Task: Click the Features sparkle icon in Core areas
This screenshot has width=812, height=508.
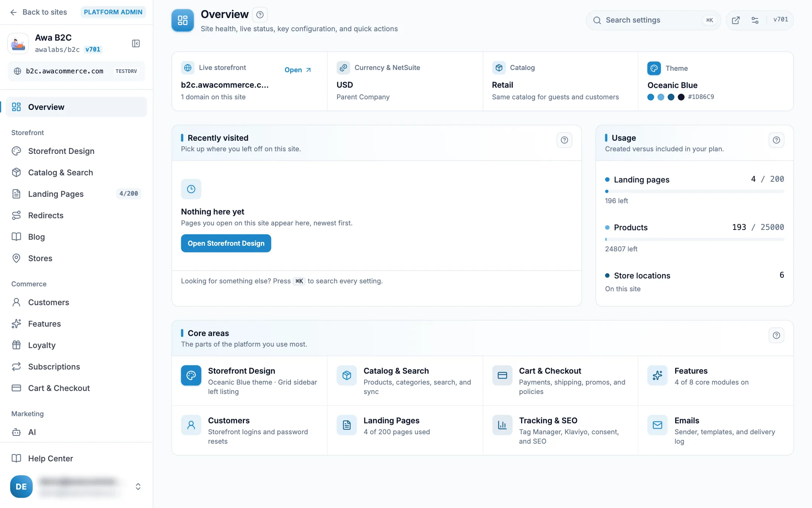Action: coord(657,375)
